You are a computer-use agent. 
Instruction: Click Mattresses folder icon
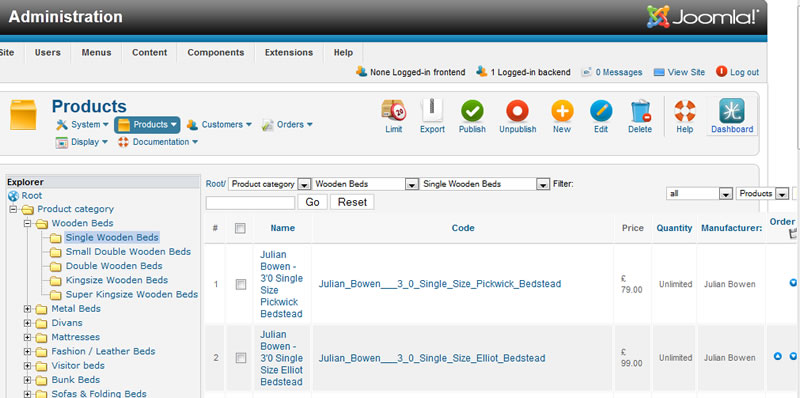tap(41, 337)
